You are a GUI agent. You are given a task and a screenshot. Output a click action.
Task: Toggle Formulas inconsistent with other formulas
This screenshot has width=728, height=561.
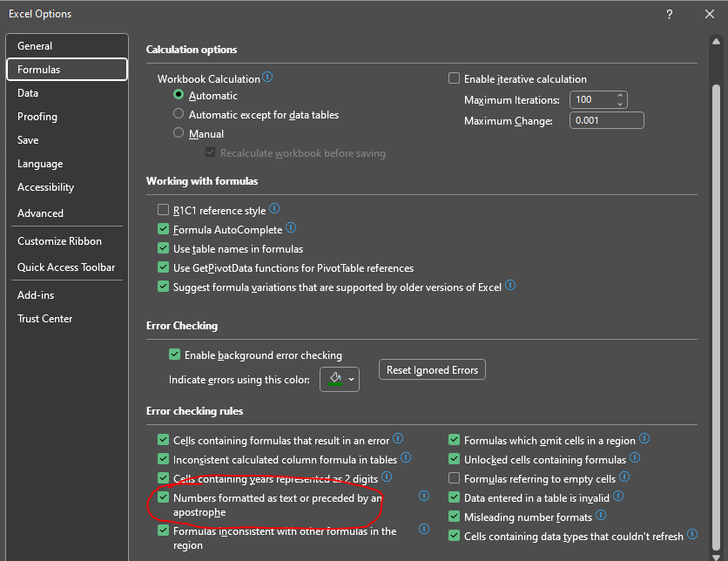point(163,530)
